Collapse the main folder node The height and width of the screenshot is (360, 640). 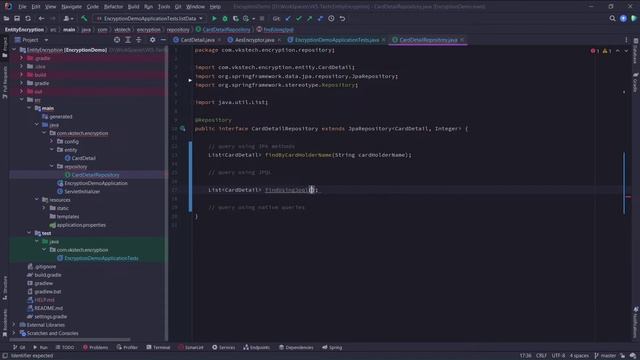[x=29, y=108]
